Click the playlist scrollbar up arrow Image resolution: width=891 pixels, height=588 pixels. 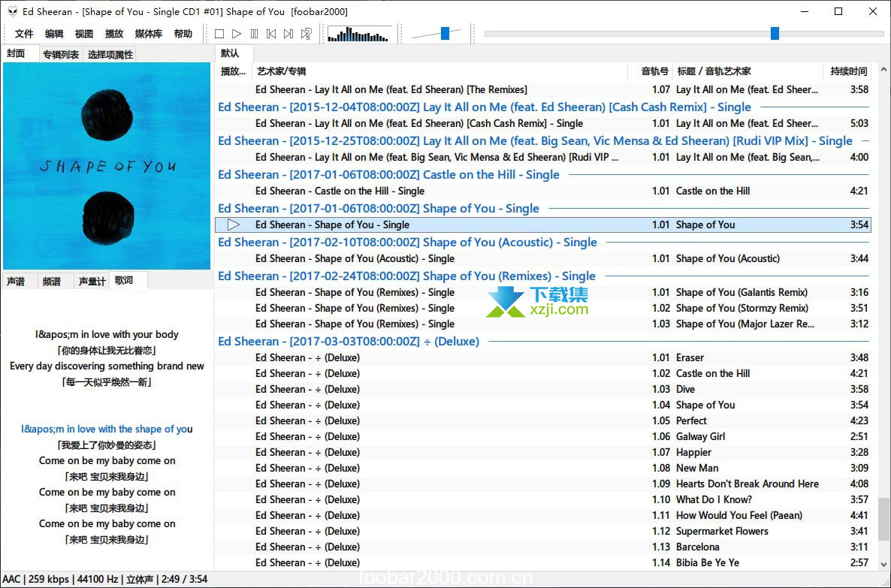point(883,70)
